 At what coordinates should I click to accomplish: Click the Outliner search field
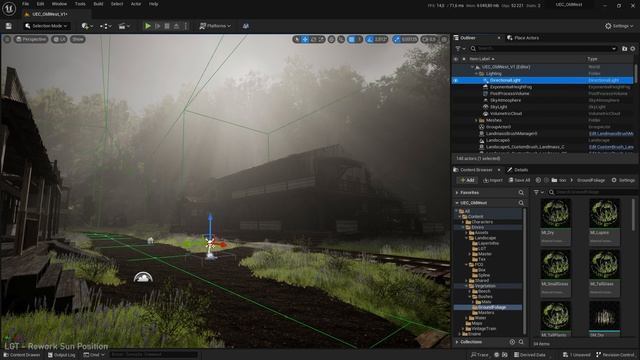coord(543,49)
